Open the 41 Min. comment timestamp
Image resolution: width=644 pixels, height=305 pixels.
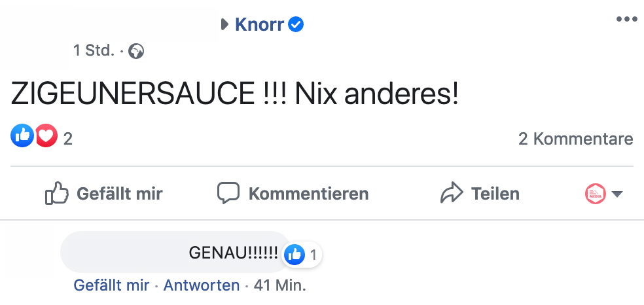pos(279,285)
